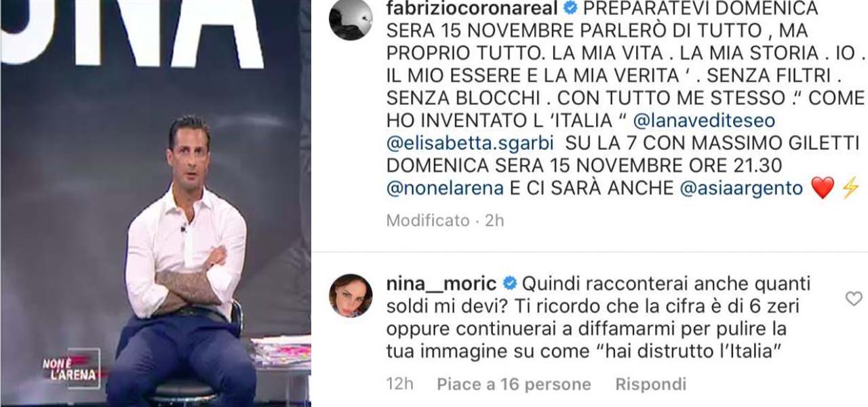868x407 pixels.
Task: Like nina__moric's comment with heart icon
Action: 854,298
